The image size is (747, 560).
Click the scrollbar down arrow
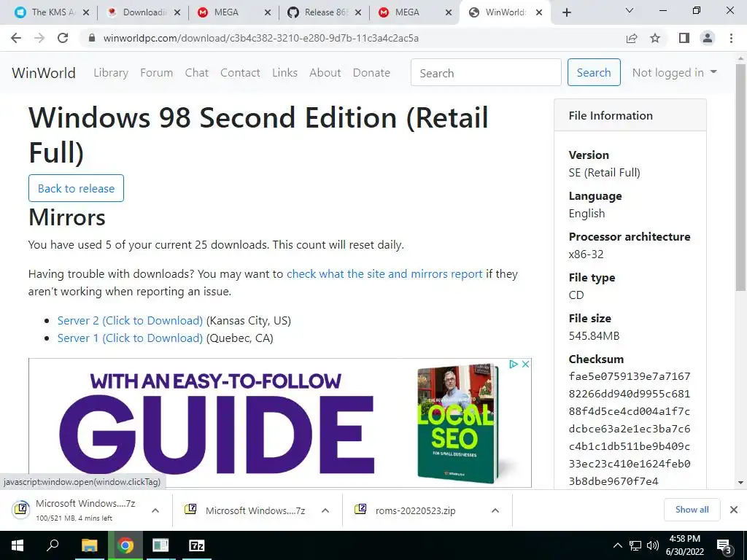coord(741,483)
